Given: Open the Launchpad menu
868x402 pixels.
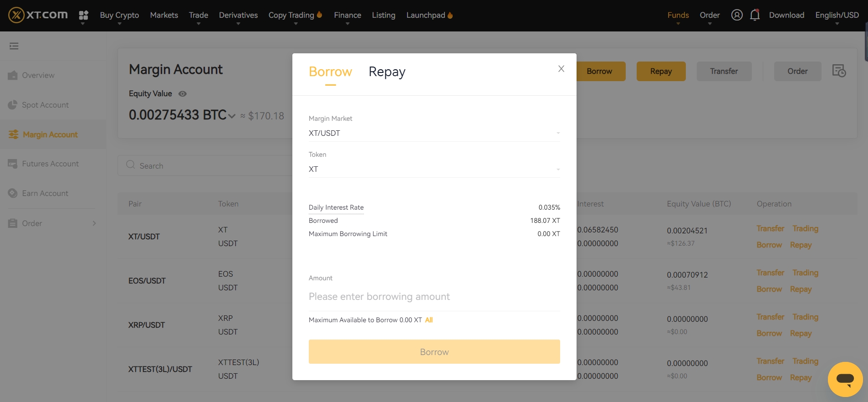Looking at the screenshot, I should 425,15.
